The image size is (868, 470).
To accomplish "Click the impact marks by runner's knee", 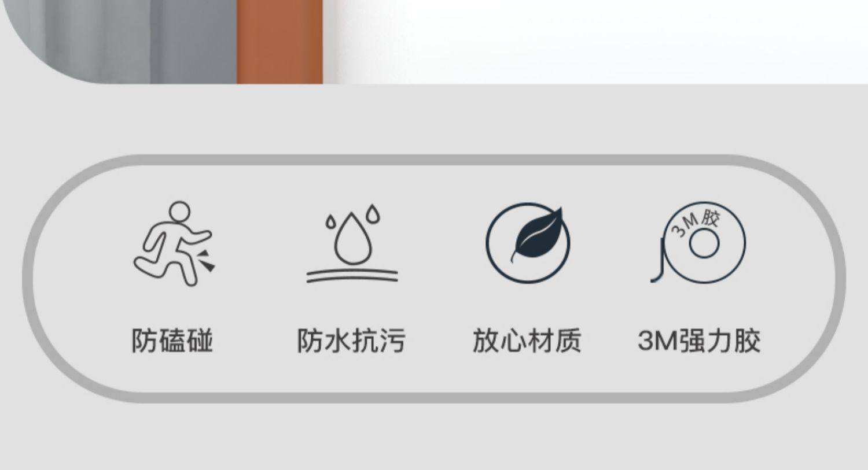I will (206, 261).
